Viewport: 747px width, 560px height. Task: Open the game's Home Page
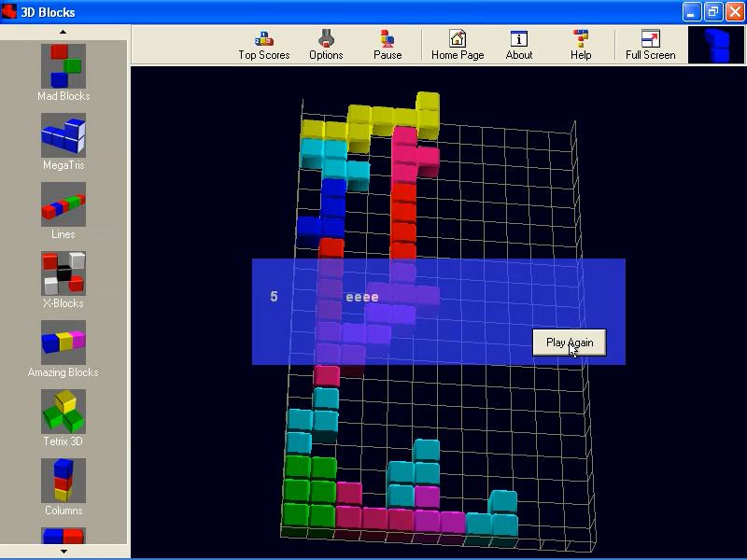pos(457,44)
